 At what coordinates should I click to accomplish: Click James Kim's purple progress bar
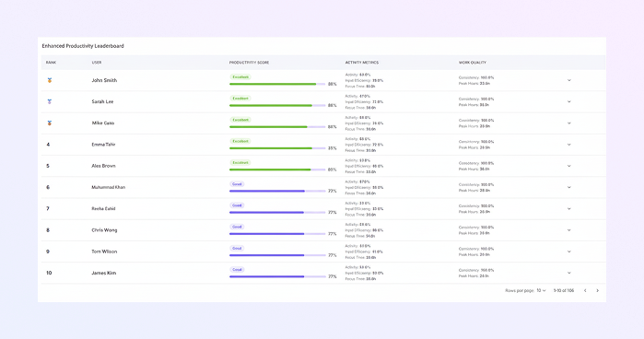277,276
